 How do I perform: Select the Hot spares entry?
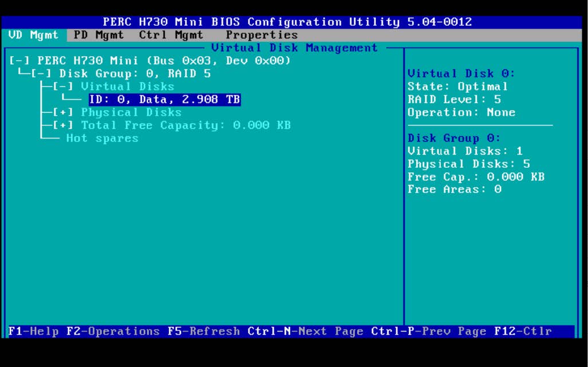click(103, 139)
